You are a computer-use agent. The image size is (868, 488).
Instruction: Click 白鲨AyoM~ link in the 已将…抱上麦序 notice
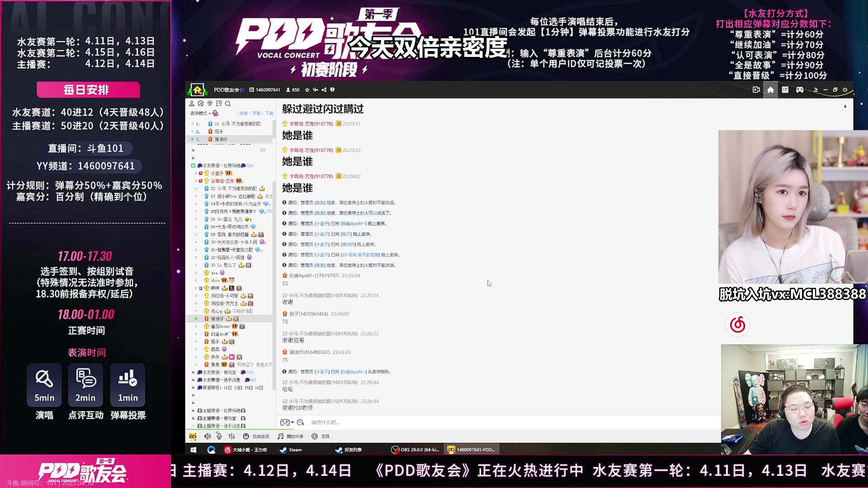click(x=354, y=224)
